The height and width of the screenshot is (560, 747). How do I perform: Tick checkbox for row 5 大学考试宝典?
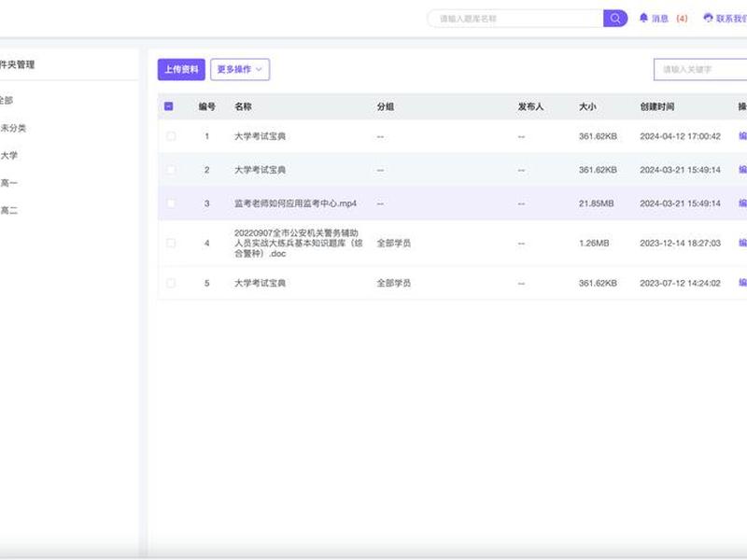[171, 283]
